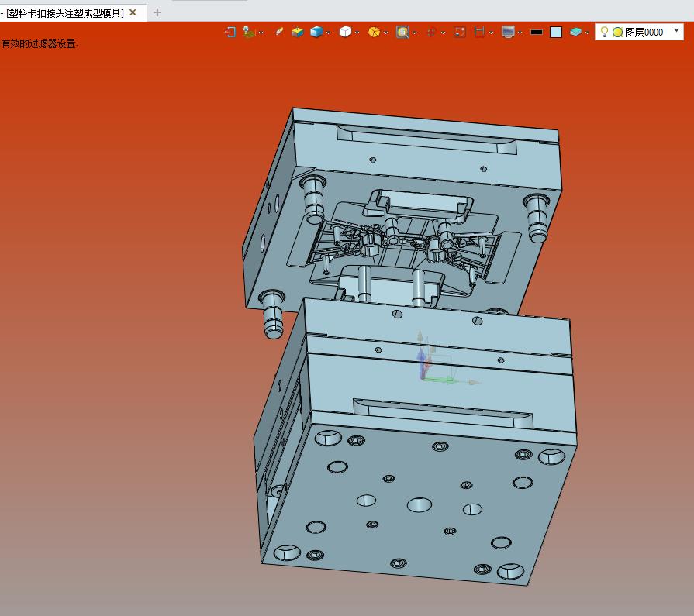694x616 pixels.
Task: Toggle the light bulb layer visibility icon
Action: coord(604,32)
